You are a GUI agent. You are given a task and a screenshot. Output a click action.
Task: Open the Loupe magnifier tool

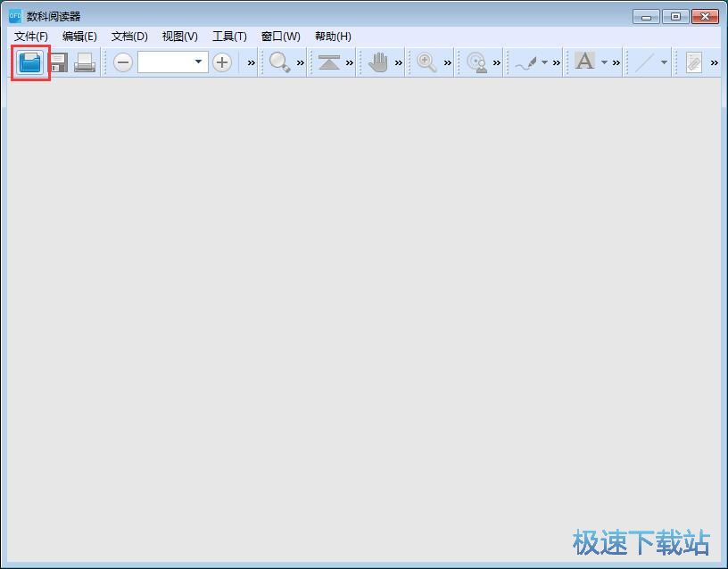coord(476,62)
